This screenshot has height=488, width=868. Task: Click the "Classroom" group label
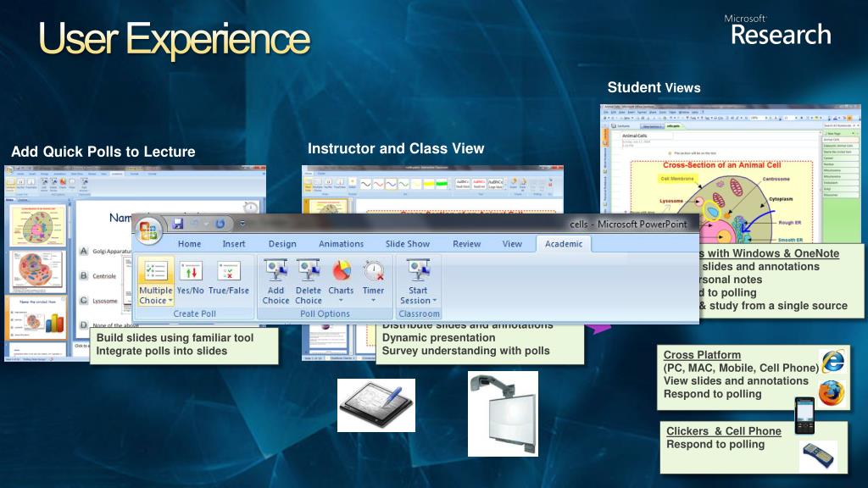[x=419, y=313]
